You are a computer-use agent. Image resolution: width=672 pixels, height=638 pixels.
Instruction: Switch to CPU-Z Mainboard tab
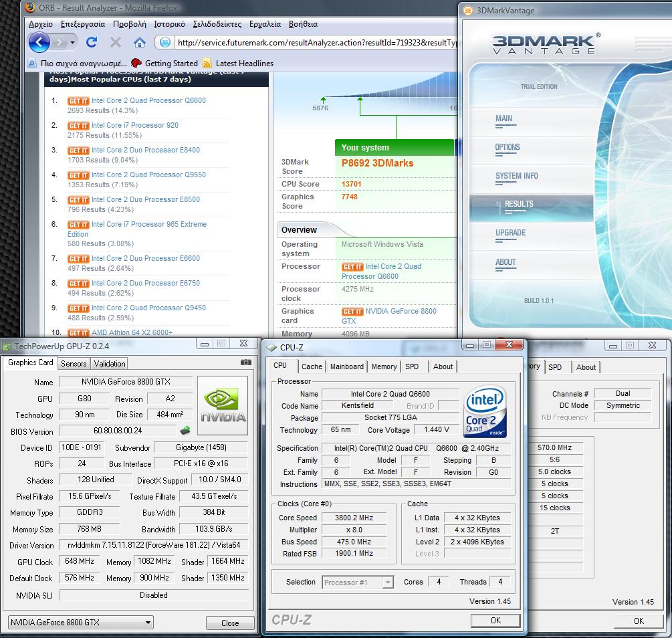(x=347, y=366)
